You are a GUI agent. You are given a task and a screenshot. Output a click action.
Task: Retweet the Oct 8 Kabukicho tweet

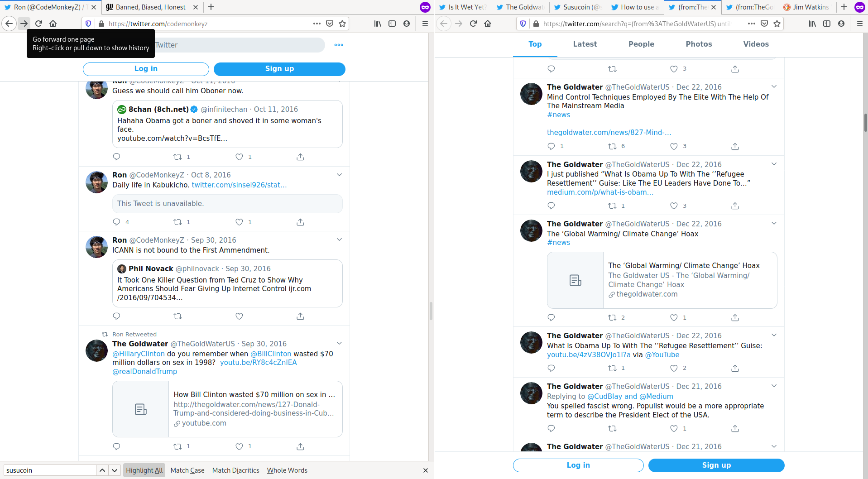point(177,222)
